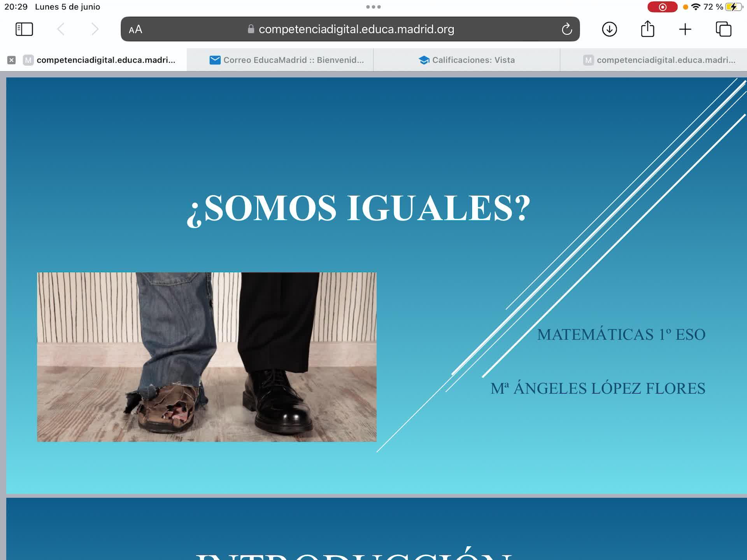This screenshot has width=747, height=560.
Task: Switch to Calificaciones: Vista tab
Action: [467, 60]
